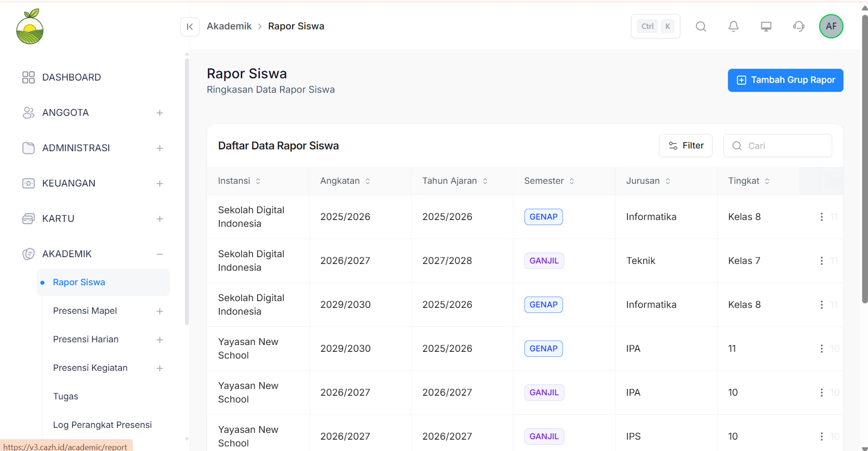Click the app logo in the sidebar
Viewport: 868px width, 451px height.
(x=30, y=27)
